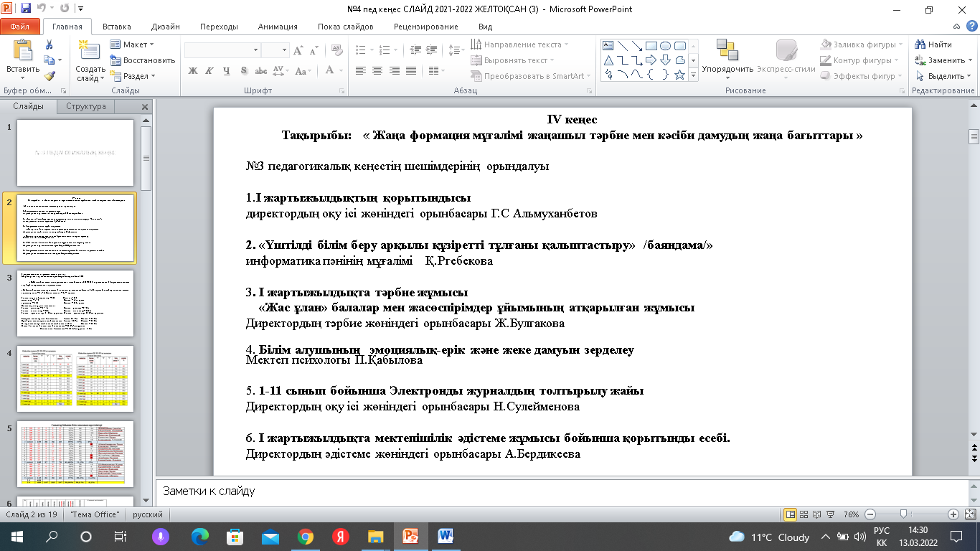This screenshot has width=980, height=551.
Task: Click the Восстановить slide reset button
Action: pyautogui.click(x=143, y=60)
